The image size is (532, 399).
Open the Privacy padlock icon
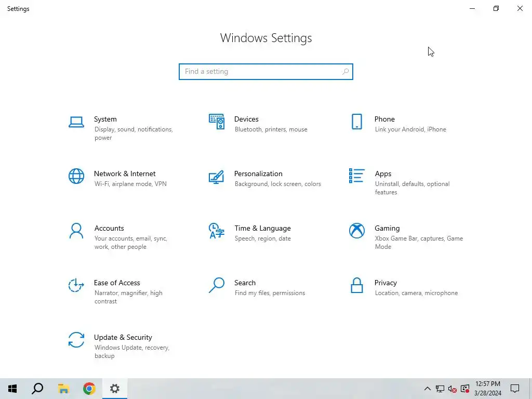click(356, 285)
